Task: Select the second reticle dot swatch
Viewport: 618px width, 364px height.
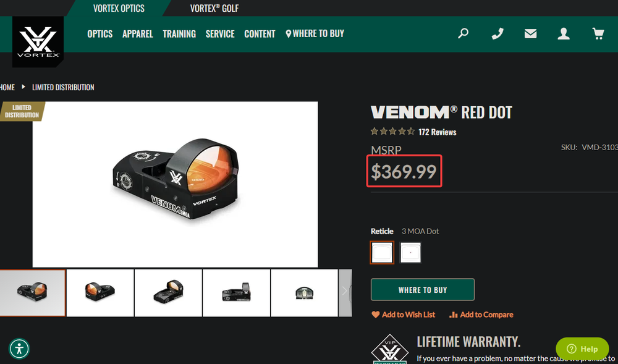Action: tap(411, 253)
